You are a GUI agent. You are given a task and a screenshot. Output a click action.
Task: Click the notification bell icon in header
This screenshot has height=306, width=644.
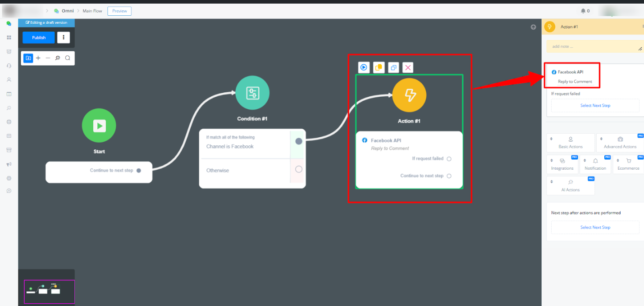(x=583, y=11)
